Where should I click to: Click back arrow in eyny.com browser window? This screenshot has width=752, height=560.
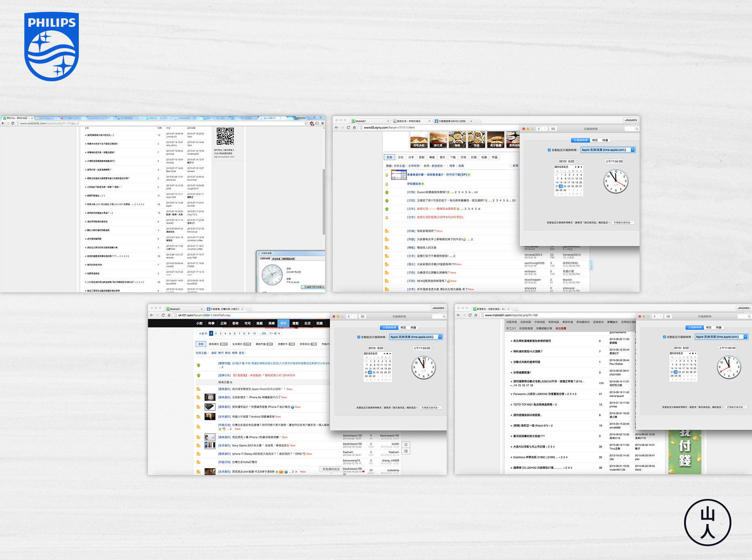click(x=336, y=127)
